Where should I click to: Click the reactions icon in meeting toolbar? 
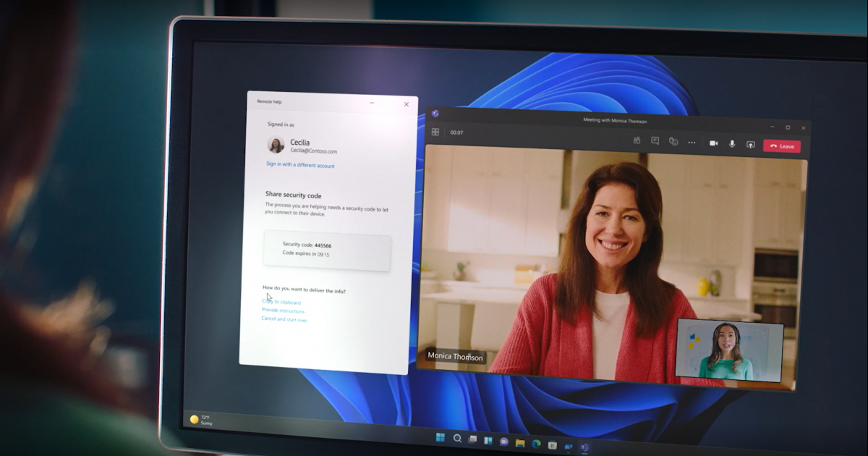(673, 142)
